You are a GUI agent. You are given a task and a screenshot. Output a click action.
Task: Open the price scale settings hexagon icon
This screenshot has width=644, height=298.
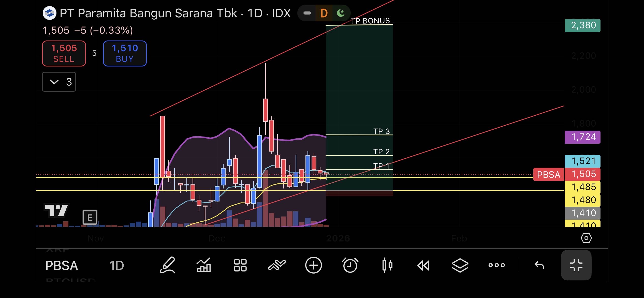click(586, 238)
